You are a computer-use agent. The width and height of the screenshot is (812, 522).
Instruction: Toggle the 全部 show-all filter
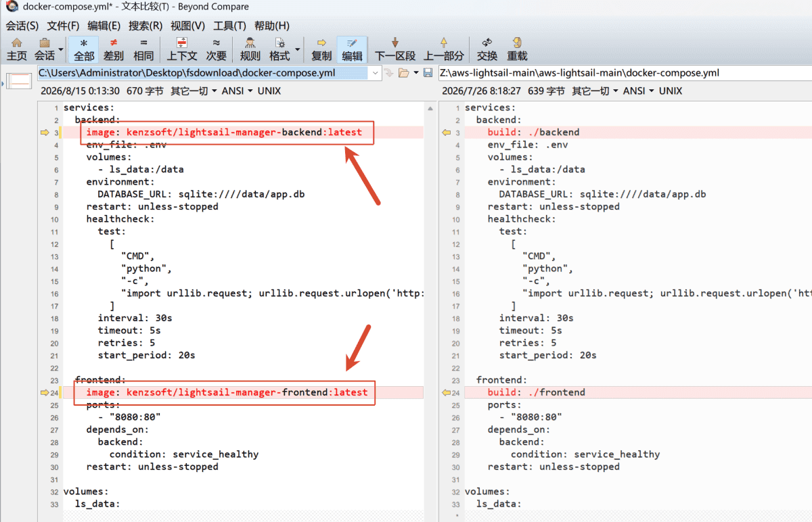pyautogui.click(x=85, y=49)
